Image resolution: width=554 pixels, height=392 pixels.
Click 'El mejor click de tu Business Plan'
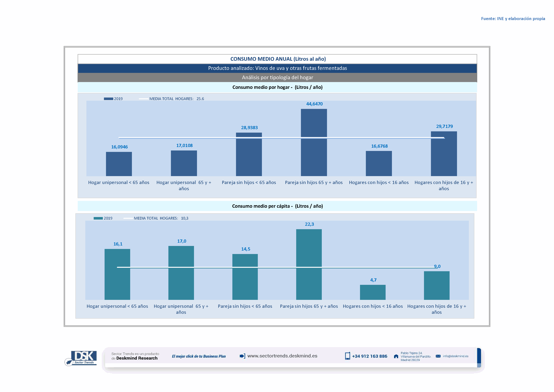199,356
